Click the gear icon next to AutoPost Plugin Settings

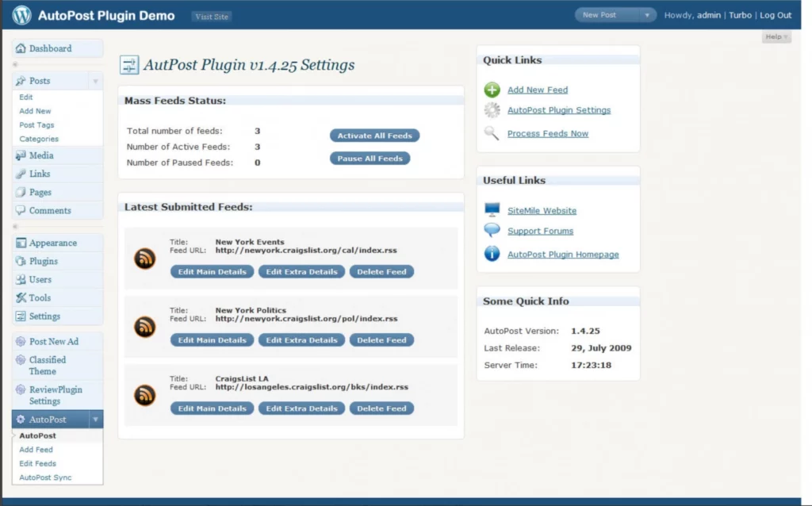492,110
